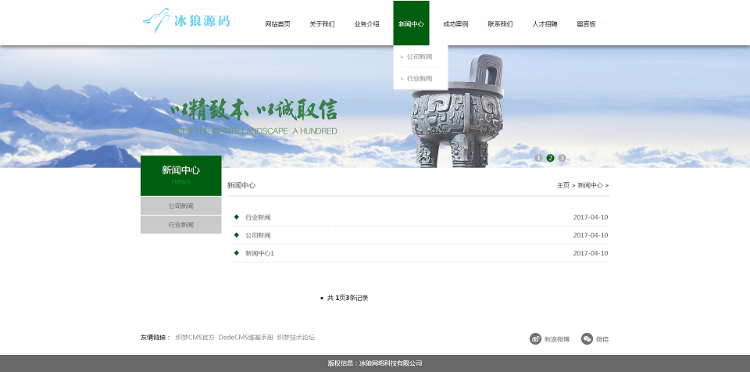The width and height of the screenshot is (750, 372).
Task: Click the 2017-04-10 date in 公司新闻 row
Action: pyautogui.click(x=591, y=235)
